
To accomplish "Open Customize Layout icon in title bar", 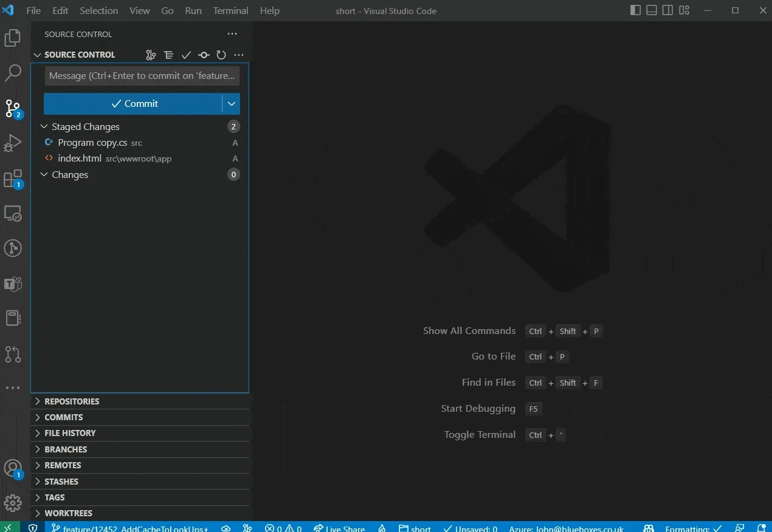I will coord(684,10).
